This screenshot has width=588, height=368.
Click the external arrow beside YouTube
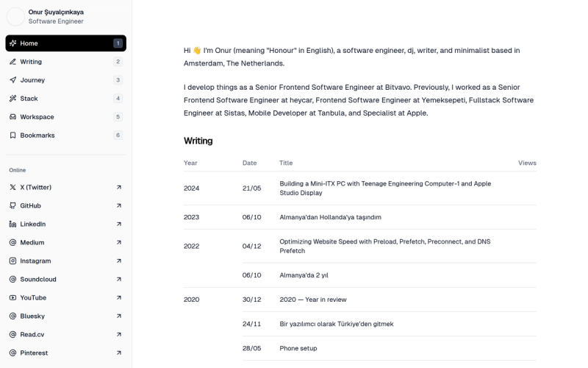(119, 297)
